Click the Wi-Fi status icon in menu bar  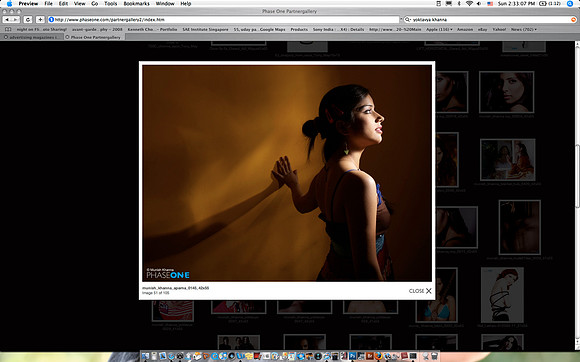[x=469, y=4]
